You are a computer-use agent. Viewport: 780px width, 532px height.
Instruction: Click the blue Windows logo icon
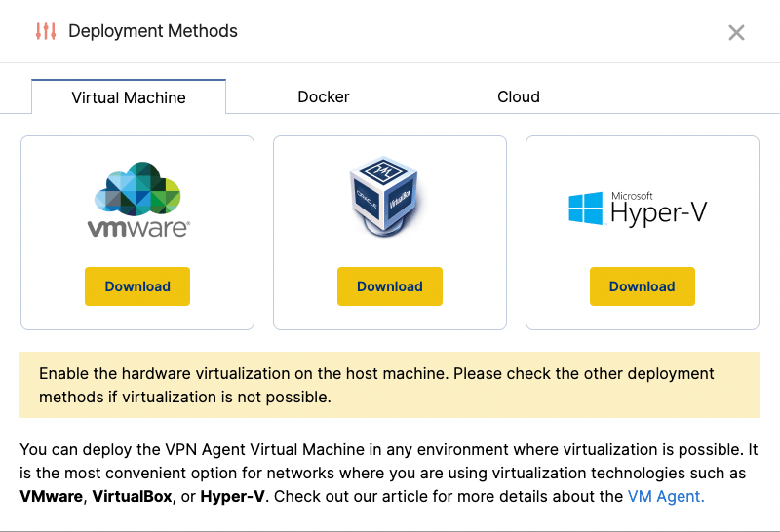(586, 209)
